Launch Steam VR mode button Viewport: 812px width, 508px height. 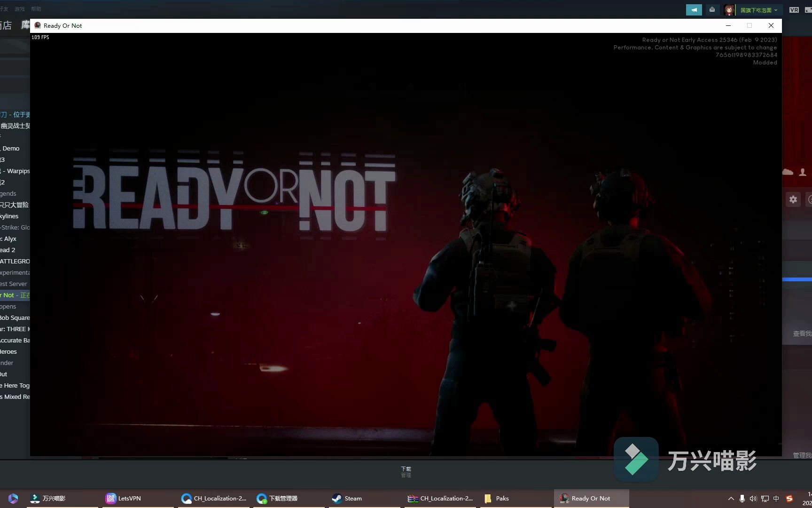[794, 10]
